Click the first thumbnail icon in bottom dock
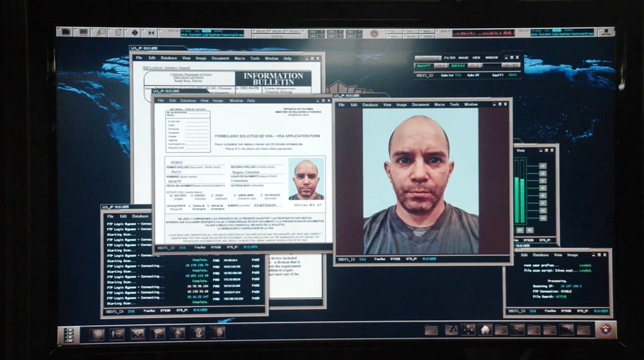644x360 pixels. 97,333
